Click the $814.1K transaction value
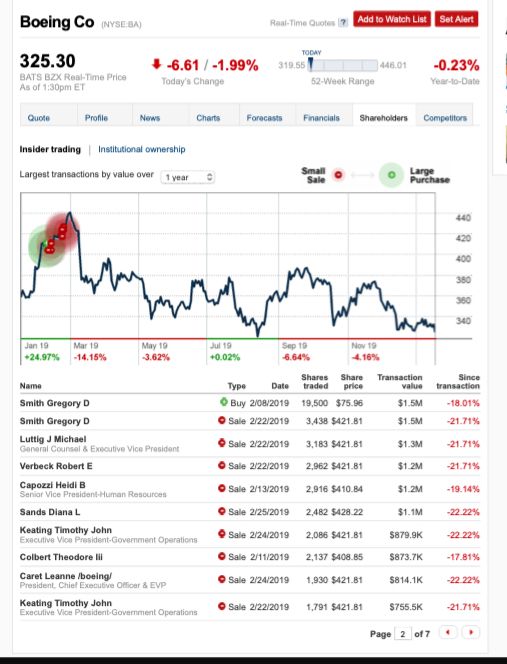The height and width of the screenshot is (664, 507). (406, 580)
